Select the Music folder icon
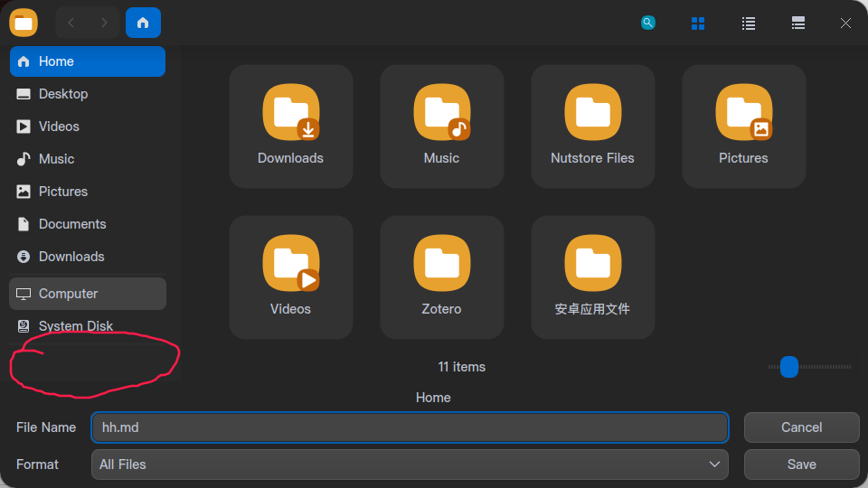This screenshot has width=868, height=488. 442,127
